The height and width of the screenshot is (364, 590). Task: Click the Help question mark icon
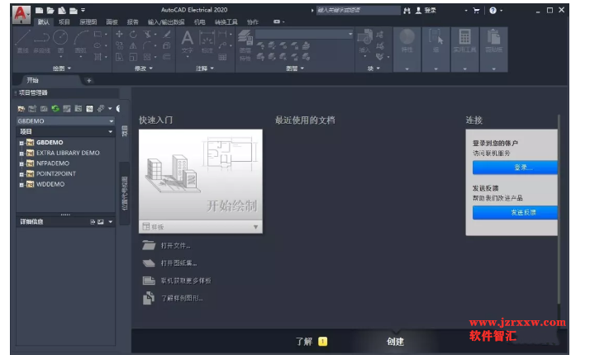(493, 11)
